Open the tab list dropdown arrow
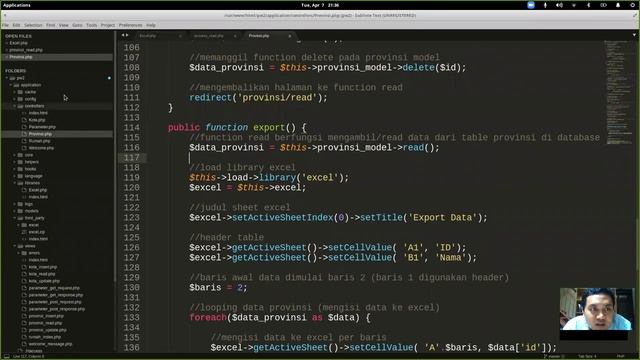The height and width of the screenshot is (360, 640). pos(634,36)
